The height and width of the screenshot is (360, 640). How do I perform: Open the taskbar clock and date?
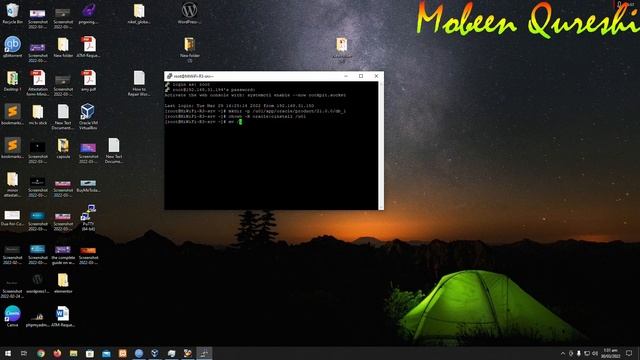tap(611, 353)
